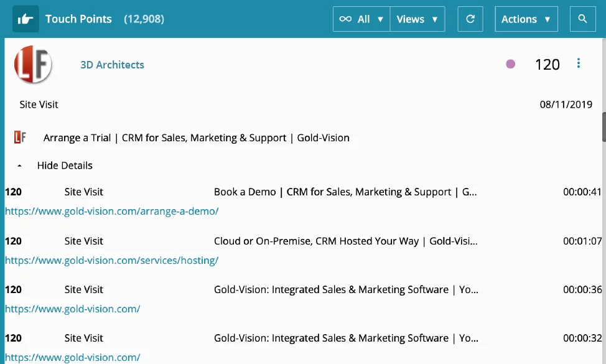The image size is (606, 364).
Task: Open the Actions dropdown menu
Action: coord(526,19)
